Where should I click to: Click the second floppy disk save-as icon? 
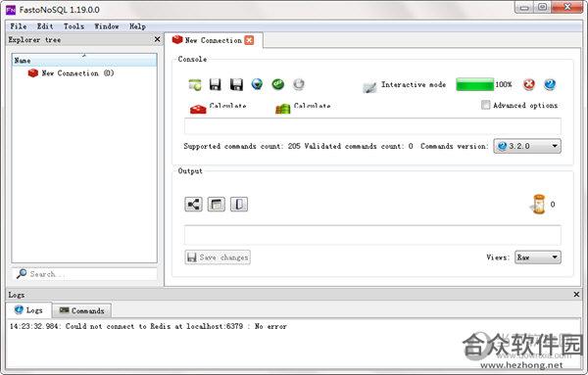coord(236,84)
